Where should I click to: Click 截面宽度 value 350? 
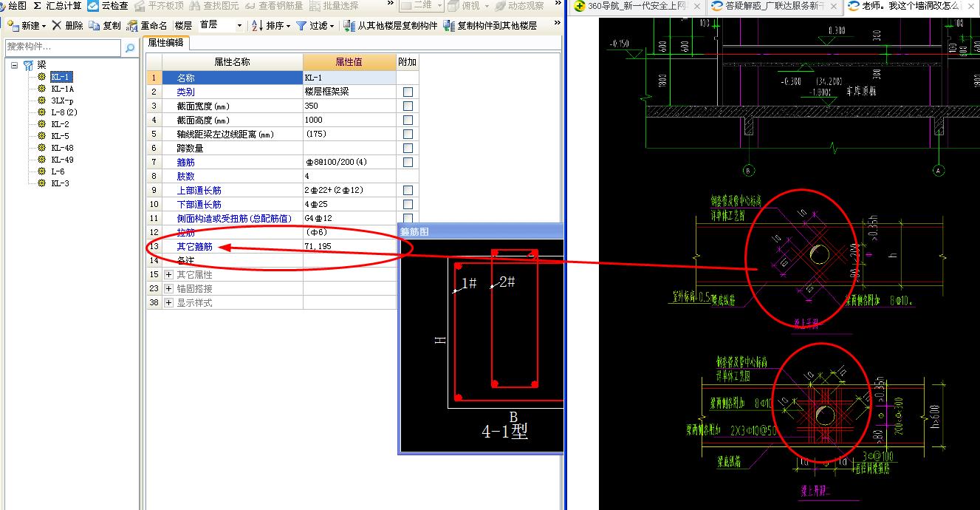349,106
